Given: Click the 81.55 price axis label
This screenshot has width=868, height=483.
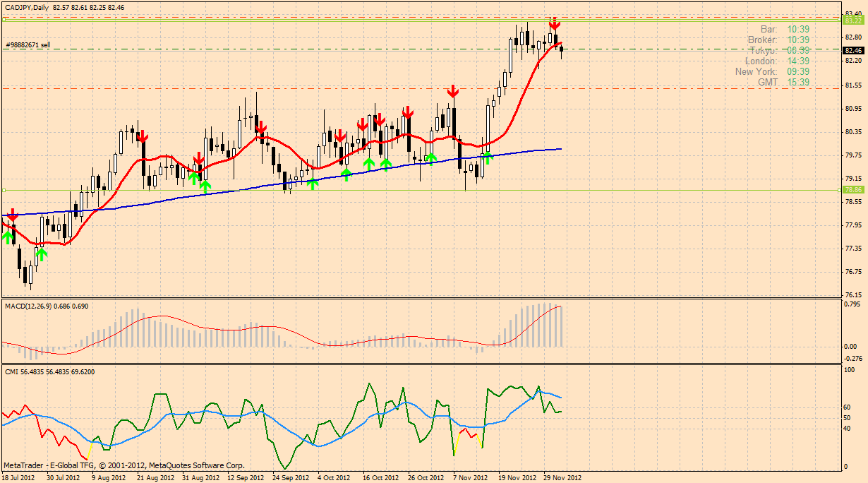Looking at the screenshot, I should coord(852,85).
